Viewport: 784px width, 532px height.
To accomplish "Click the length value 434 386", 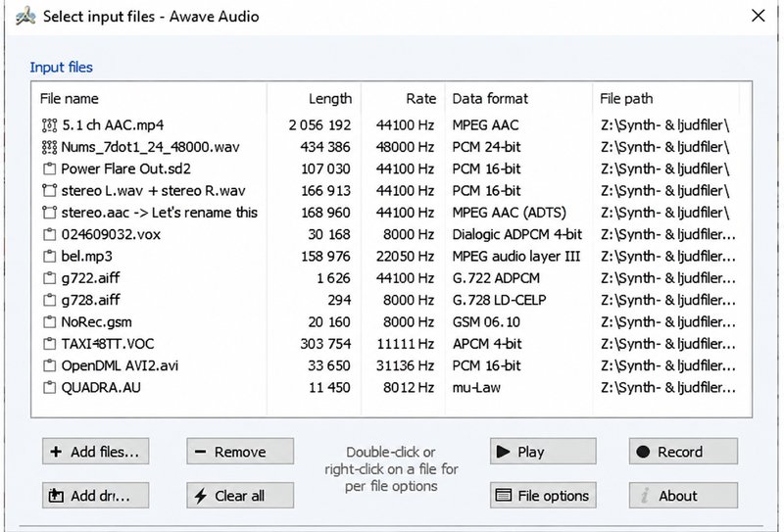I will coord(325,147).
